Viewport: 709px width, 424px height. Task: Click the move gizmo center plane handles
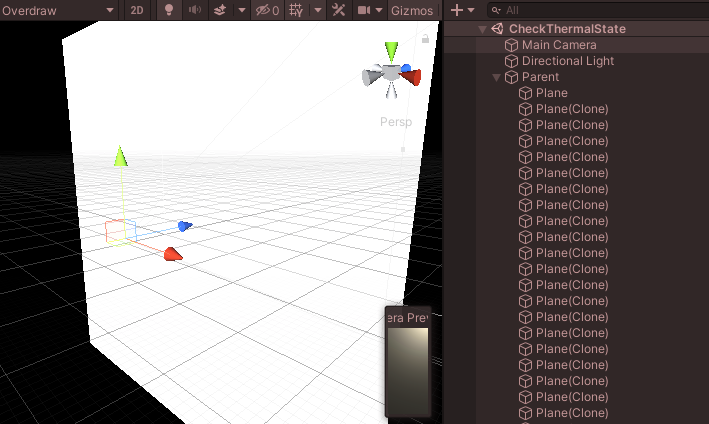coord(121,232)
